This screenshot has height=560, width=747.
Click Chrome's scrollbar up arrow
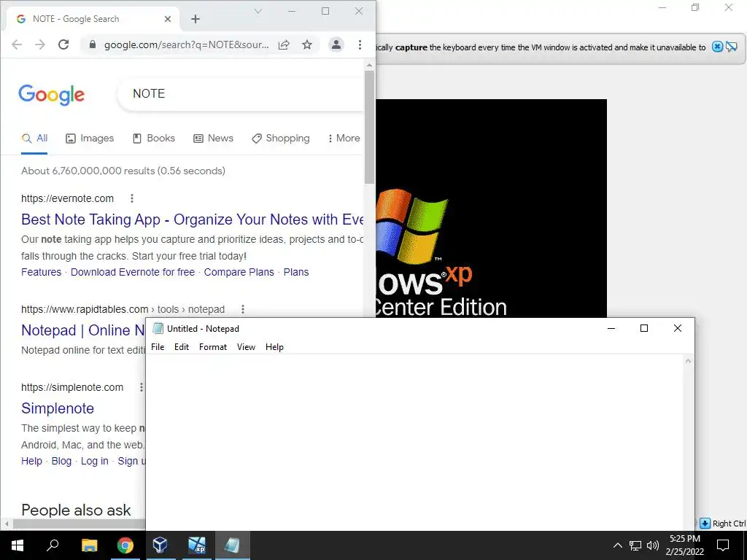click(369, 65)
